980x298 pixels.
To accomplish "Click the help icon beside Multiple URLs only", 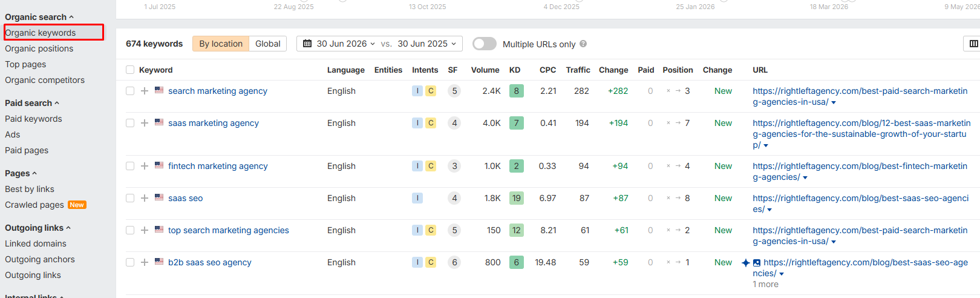I will click(x=583, y=44).
